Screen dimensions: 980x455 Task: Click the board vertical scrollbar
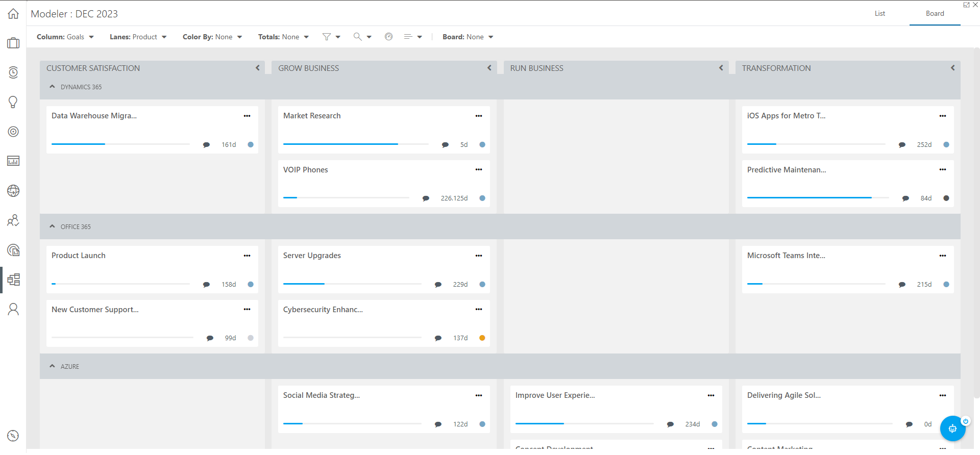(x=976, y=223)
